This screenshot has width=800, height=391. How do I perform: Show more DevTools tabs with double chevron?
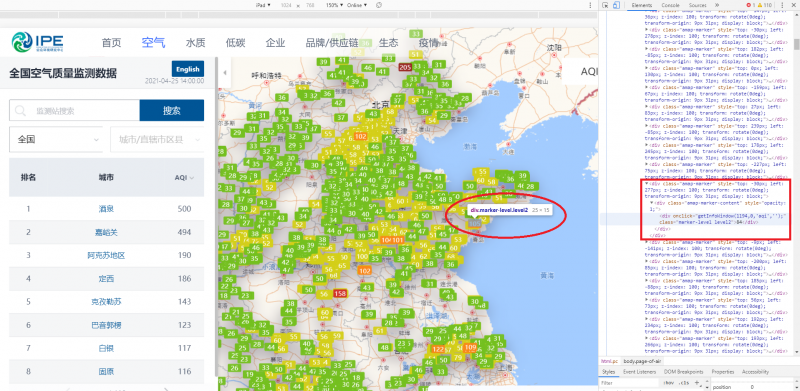pos(717,5)
